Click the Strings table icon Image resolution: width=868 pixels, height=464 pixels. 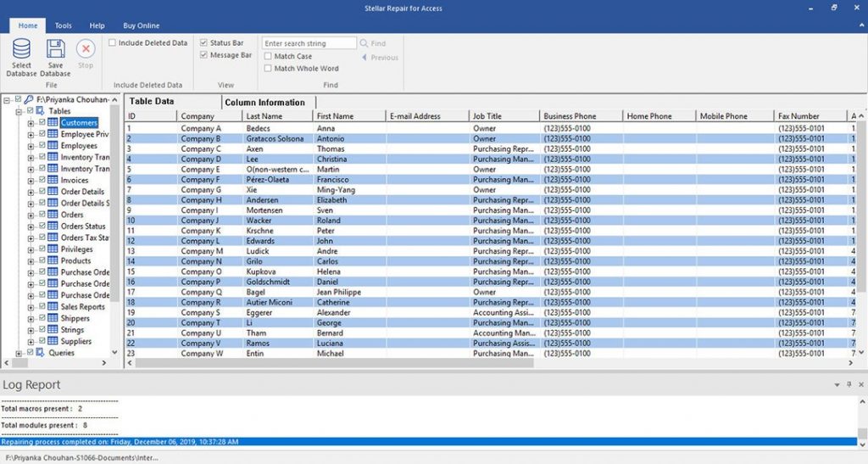pyautogui.click(x=53, y=329)
